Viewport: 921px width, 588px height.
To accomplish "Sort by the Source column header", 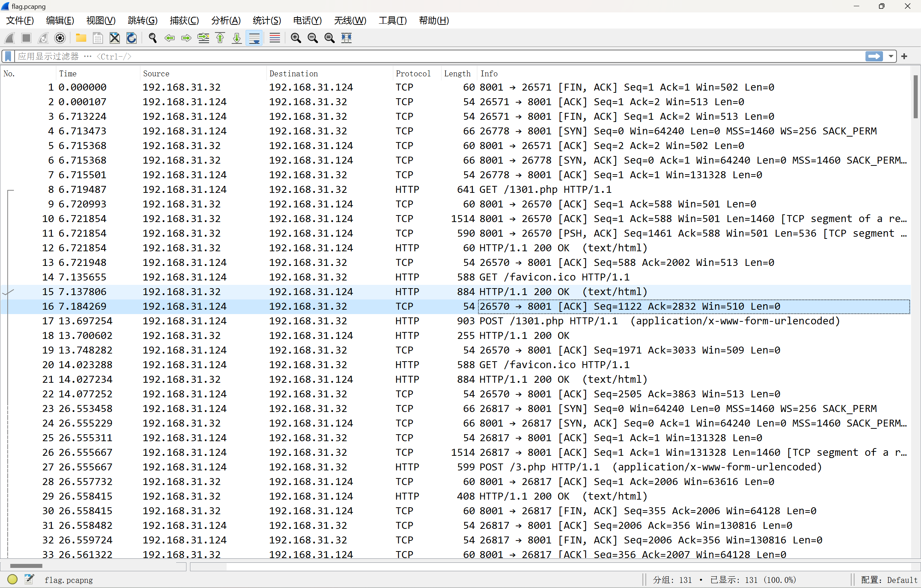I will coord(203,73).
